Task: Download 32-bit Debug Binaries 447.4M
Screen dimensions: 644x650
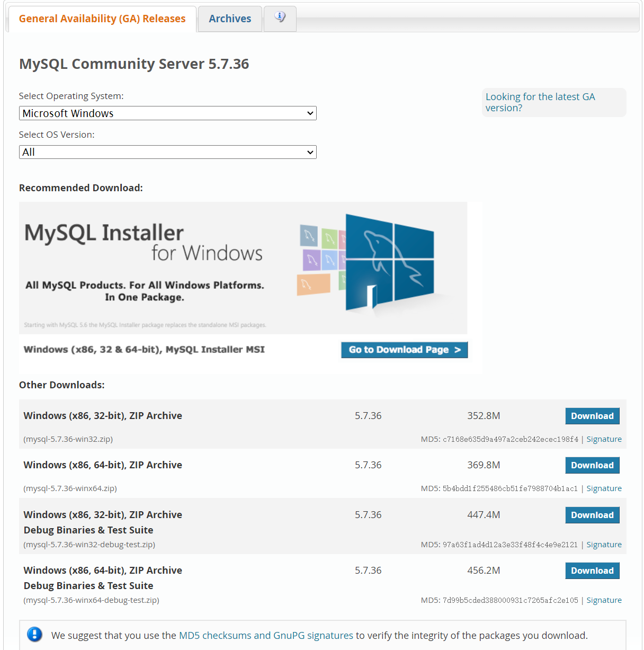Action: tap(592, 515)
